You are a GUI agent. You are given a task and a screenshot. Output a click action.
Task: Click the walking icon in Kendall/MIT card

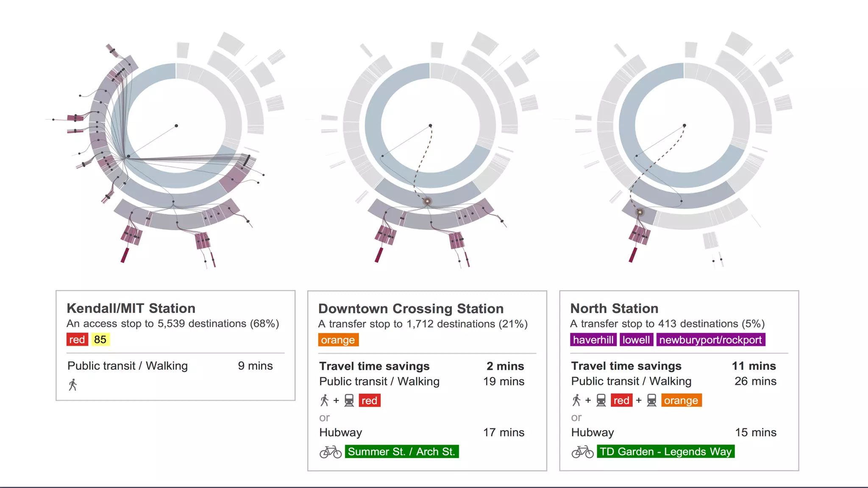(73, 385)
